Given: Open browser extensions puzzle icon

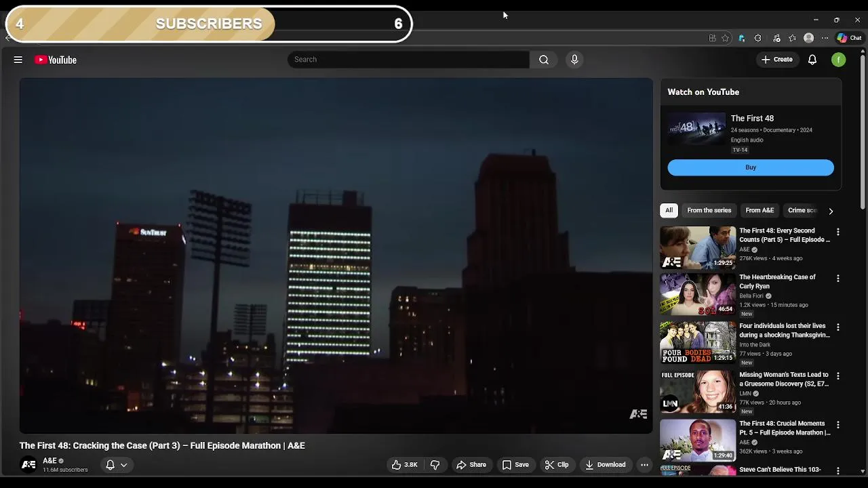Looking at the screenshot, I should 758,38.
